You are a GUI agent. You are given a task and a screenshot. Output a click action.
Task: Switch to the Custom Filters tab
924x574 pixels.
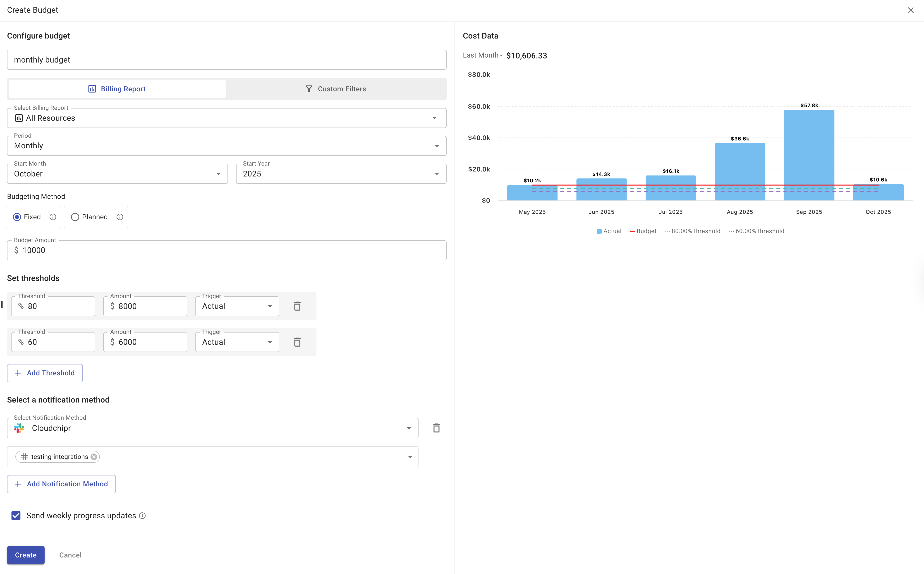click(336, 89)
